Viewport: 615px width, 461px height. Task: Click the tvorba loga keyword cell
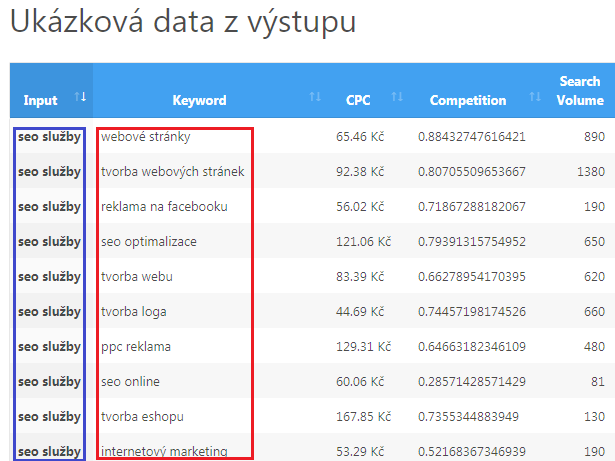[133, 312]
